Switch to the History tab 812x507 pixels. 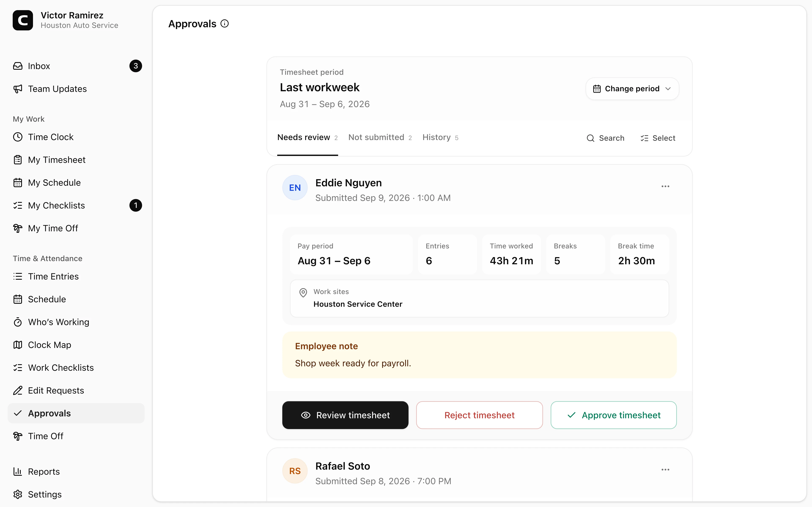pyautogui.click(x=440, y=138)
